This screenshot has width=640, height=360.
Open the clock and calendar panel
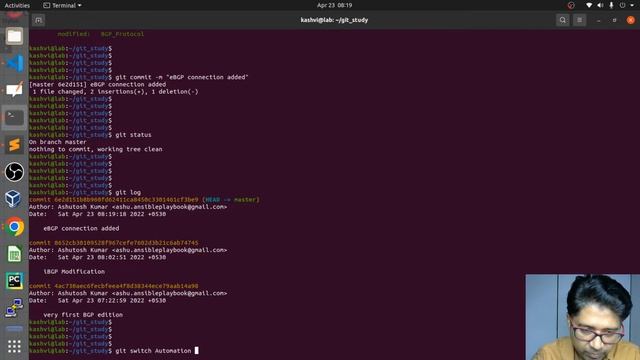coord(334,5)
